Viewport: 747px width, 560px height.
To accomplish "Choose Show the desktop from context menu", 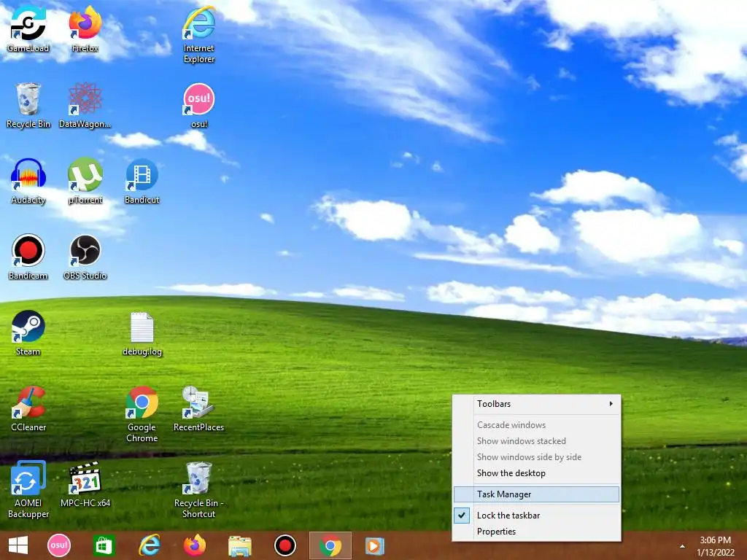I will click(536, 472).
